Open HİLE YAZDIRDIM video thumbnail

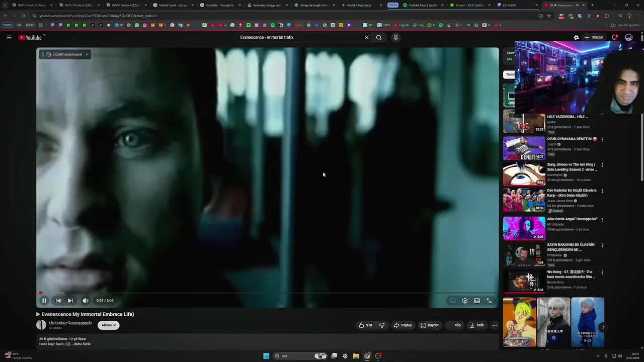click(x=524, y=123)
